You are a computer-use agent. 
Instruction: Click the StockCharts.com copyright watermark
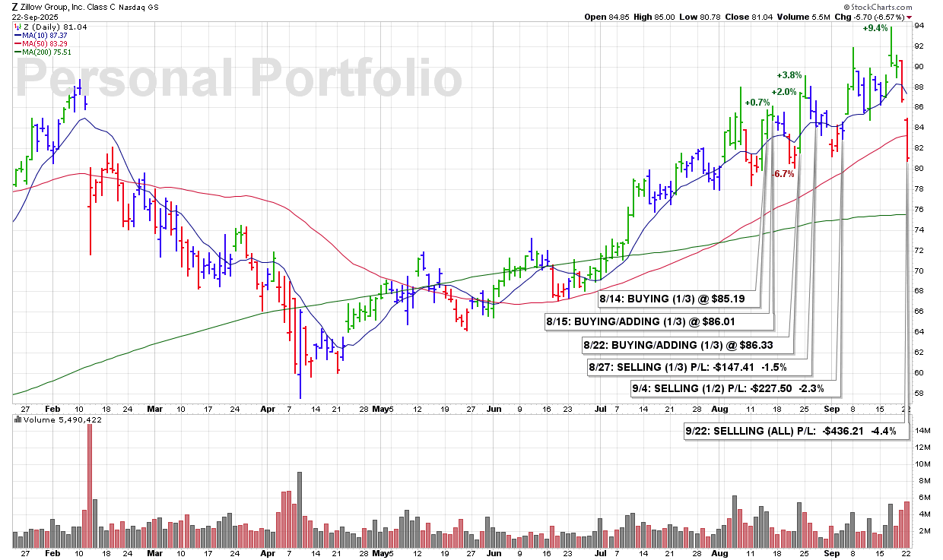(x=899, y=8)
